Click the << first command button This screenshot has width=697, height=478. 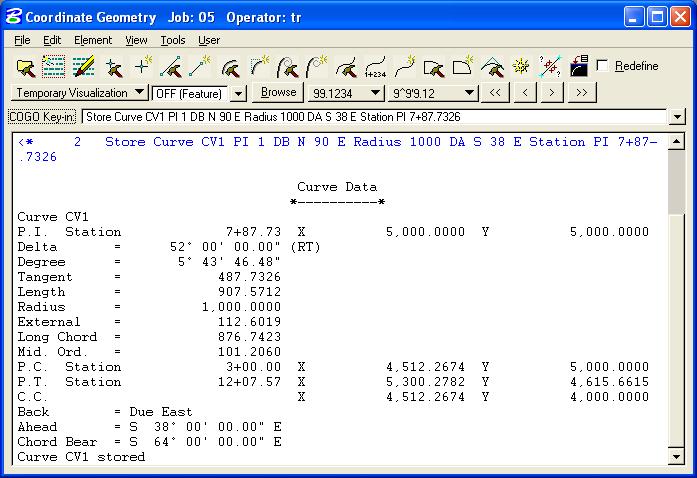point(495,92)
